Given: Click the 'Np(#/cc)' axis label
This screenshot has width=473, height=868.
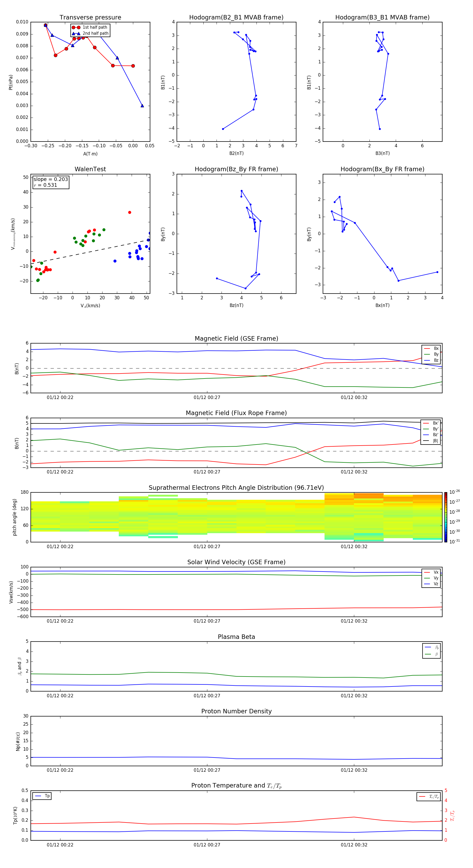Looking at the screenshot, I should pyautogui.click(x=18, y=741).
